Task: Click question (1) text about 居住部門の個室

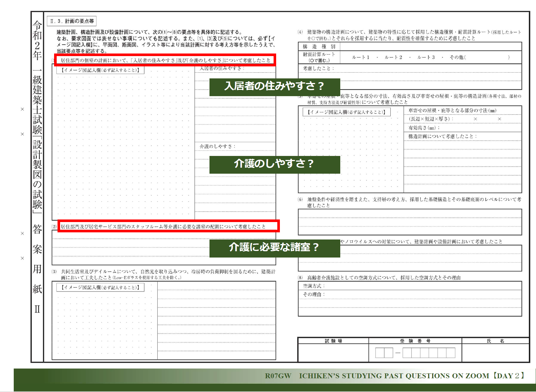Action: click(x=165, y=60)
